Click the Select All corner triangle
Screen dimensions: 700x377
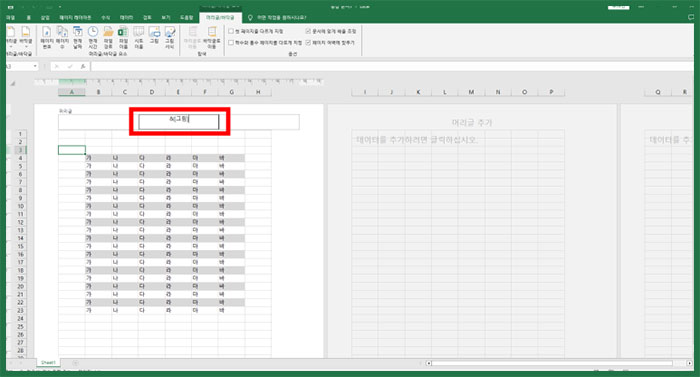click(x=13, y=84)
